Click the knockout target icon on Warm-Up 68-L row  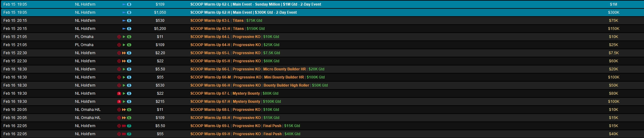coord(119,110)
